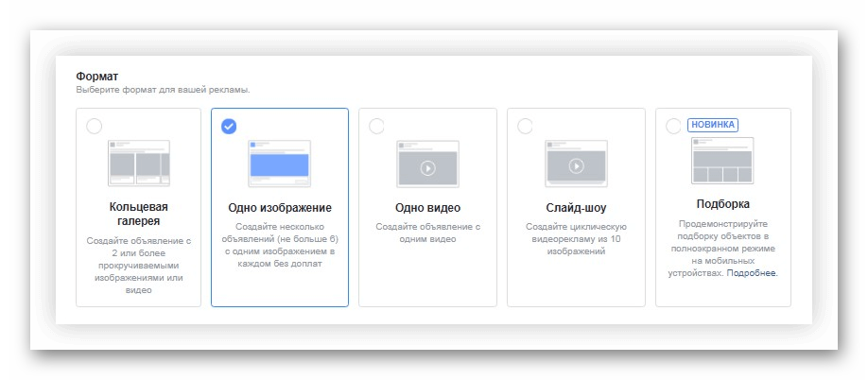Screen dimensions: 868x380
Task: Click the Слайд-шоу title
Action: 576,208
